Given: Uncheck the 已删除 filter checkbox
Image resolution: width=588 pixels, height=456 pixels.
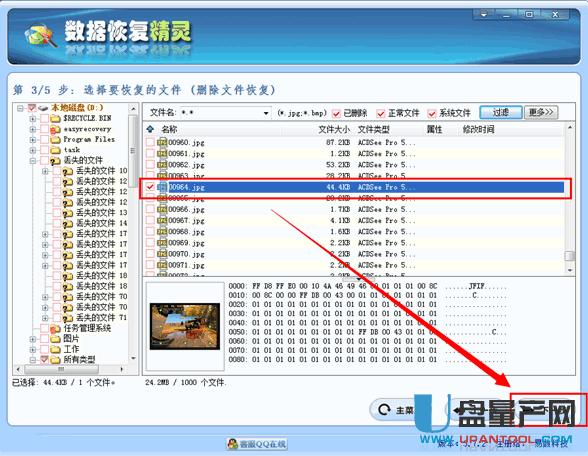Looking at the screenshot, I should [x=336, y=113].
